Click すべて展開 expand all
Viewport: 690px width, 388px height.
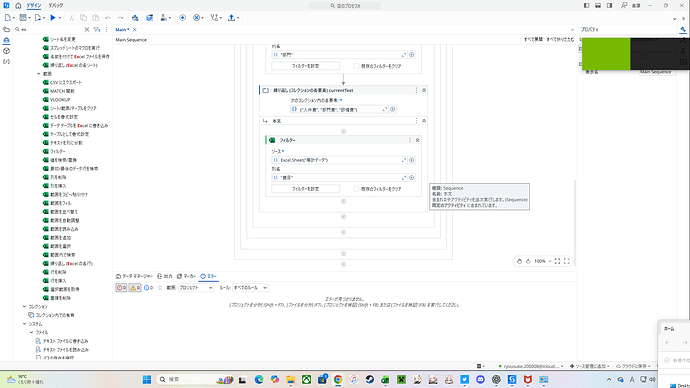[x=533, y=40]
